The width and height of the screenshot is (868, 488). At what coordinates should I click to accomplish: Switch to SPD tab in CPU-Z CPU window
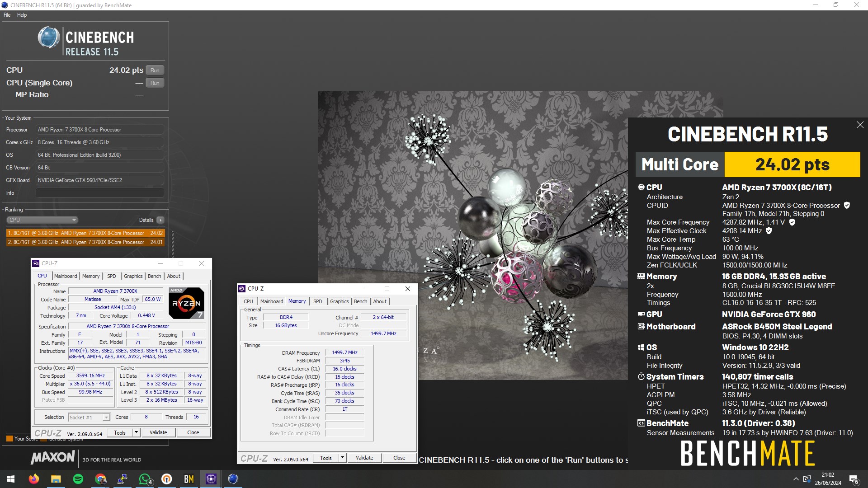111,276
